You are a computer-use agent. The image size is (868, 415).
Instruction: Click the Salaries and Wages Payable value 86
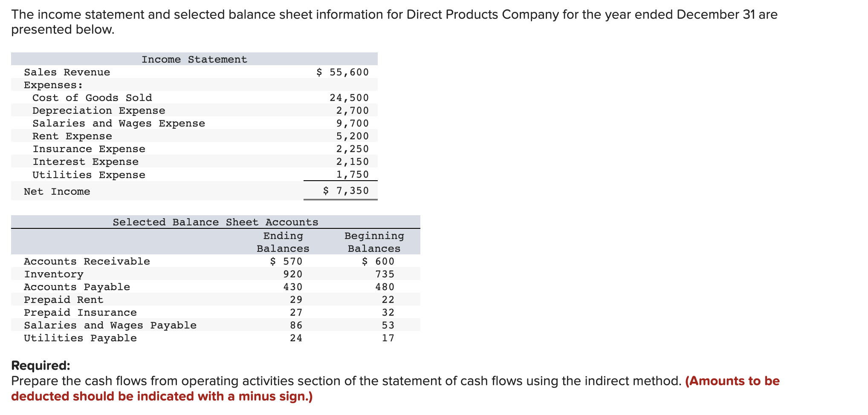[x=296, y=325]
